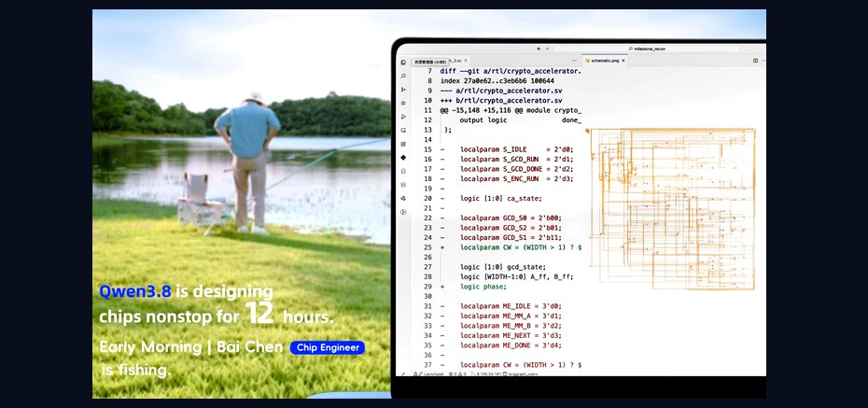Click the Chip Engineer blue badge
The width and height of the screenshot is (868, 408).
pos(328,347)
